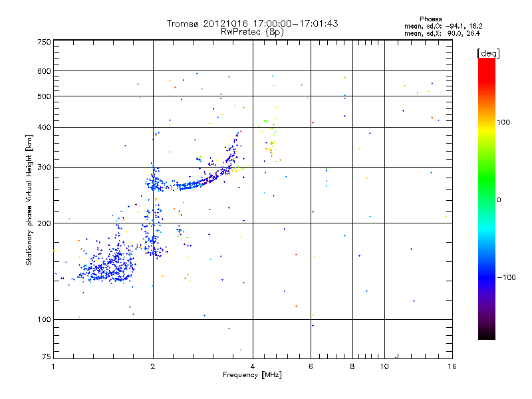532x399 pixels.
Task: Click the 'Stationary phase Virtual Height [km]' label
Action: tap(29, 199)
